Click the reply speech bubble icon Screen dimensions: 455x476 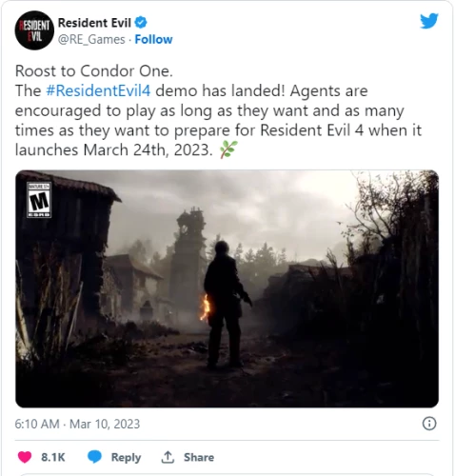pos(94,457)
